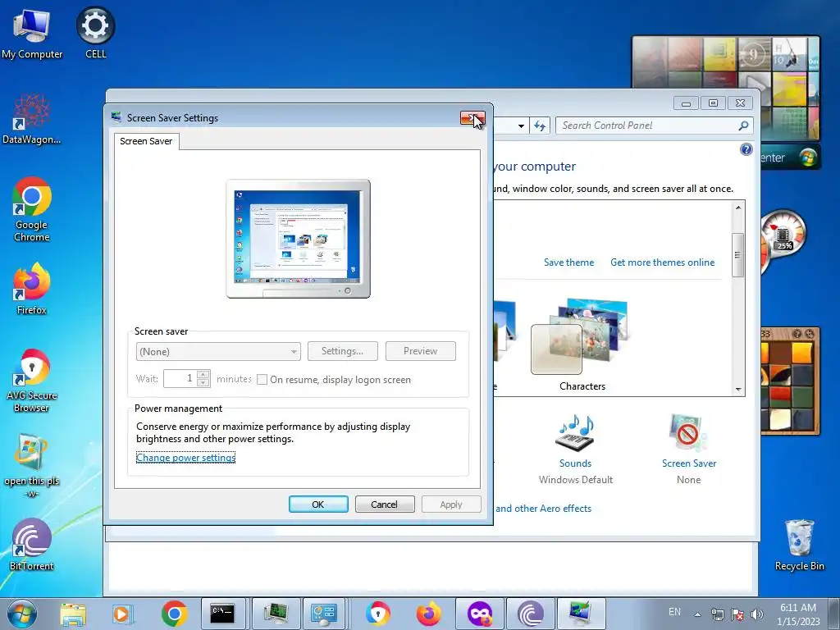Image resolution: width=840 pixels, height=630 pixels.
Task: Click the Save theme link
Action: (569, 262)
